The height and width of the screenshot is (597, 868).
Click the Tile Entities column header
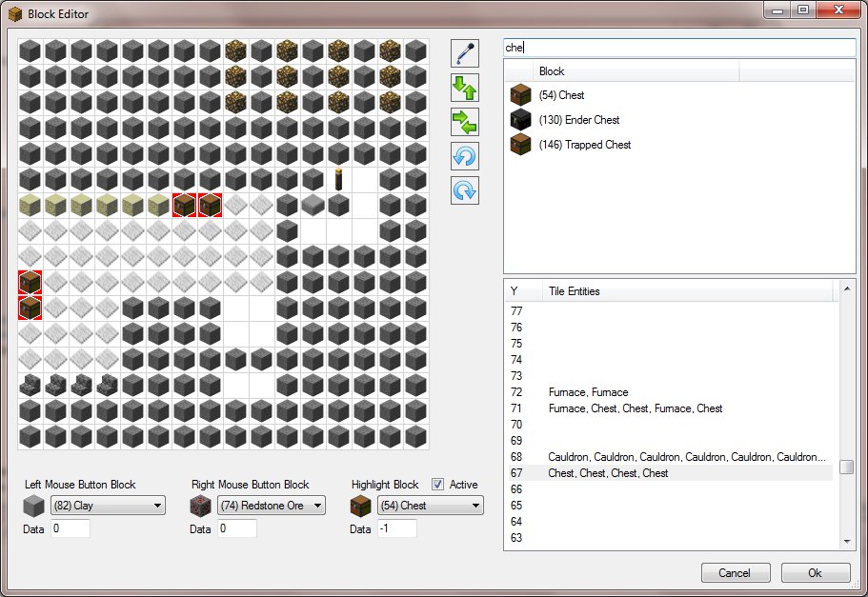690,291
